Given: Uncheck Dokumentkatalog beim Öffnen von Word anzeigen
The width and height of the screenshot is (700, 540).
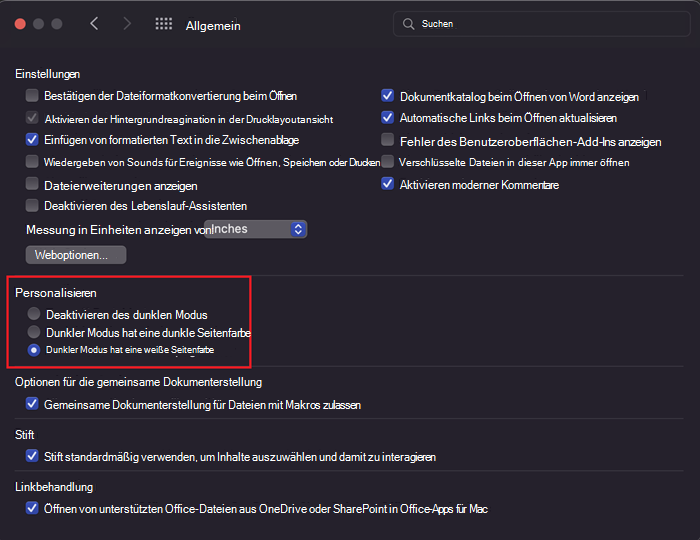Looking at the screenshot, I should coord(388,96).
